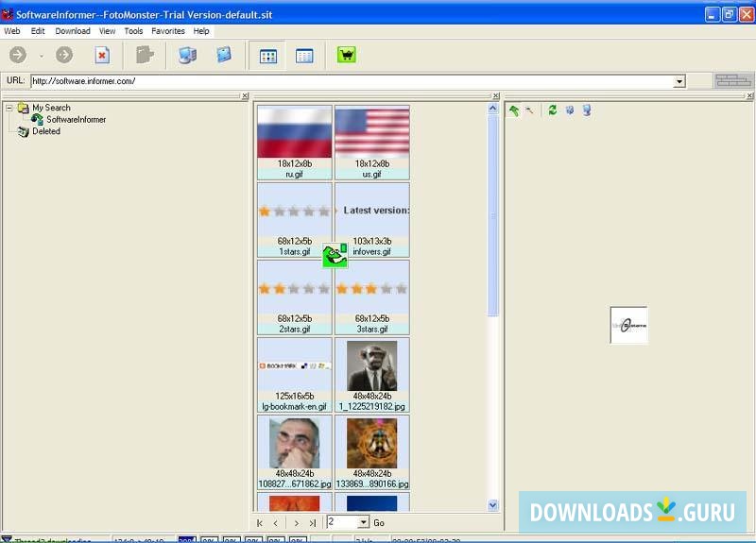Click the green refresh arrows icon
The height and width of the screenshot is (543, 756).
click(x=553, y=110)
